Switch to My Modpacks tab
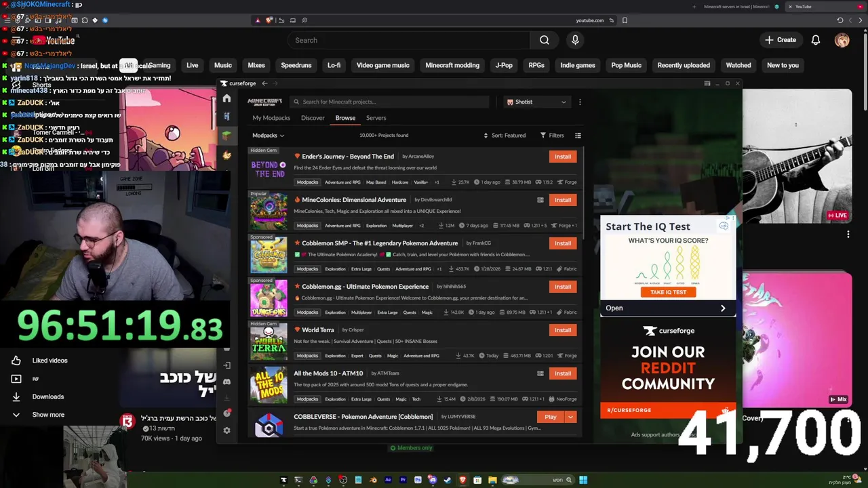868x488 pixels. 271,118
